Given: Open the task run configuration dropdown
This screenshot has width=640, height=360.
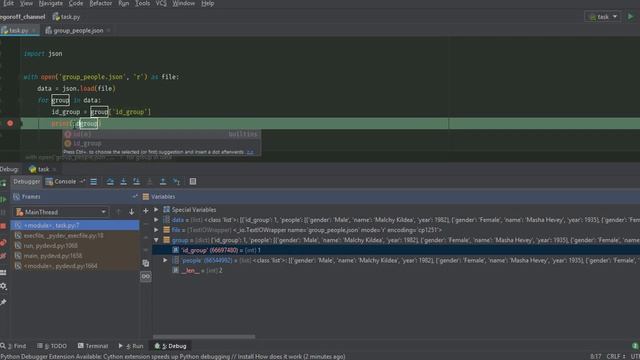Looking at the screenshot, I should coord(603,17).
